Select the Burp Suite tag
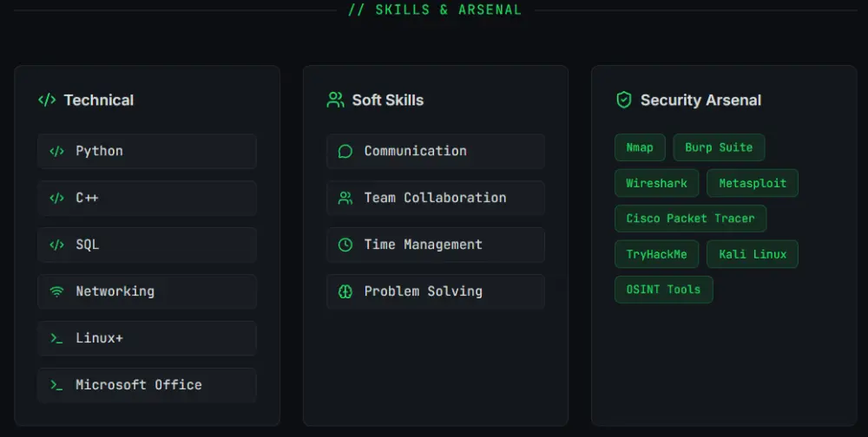The image size is (868, 437). (719, 147)
